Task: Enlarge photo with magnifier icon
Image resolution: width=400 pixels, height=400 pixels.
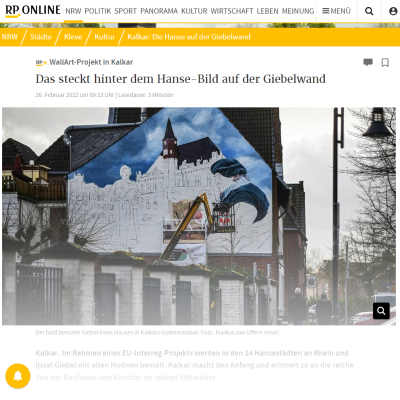Action: [381, 311]
